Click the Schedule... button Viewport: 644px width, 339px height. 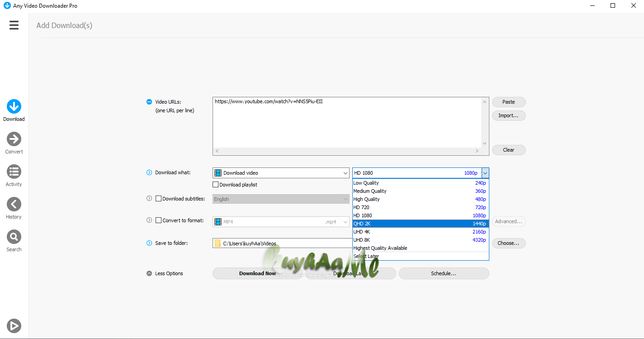point(444,273)
